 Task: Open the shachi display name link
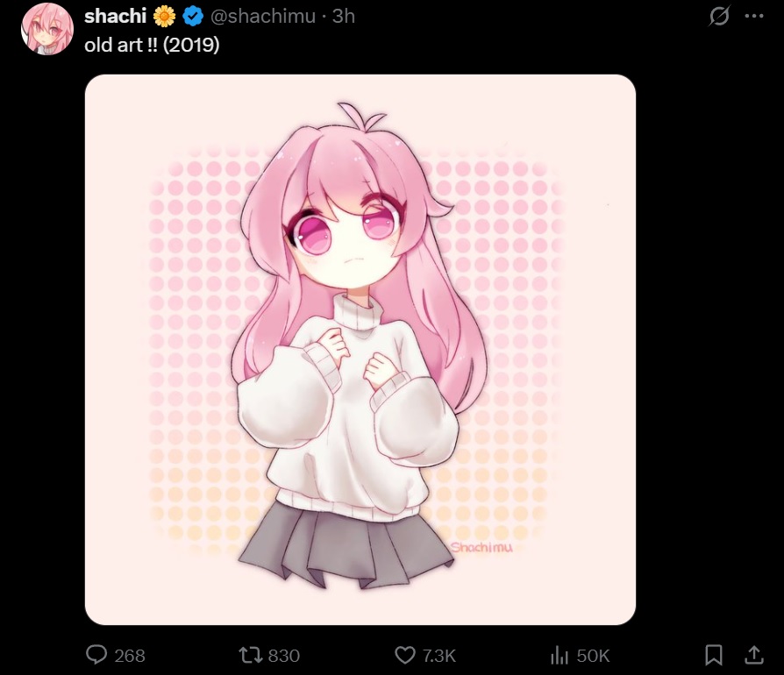click(115, 17)
